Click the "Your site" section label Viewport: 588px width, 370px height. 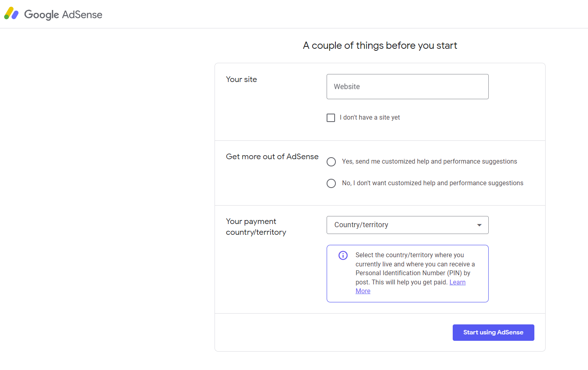point(241,79)
